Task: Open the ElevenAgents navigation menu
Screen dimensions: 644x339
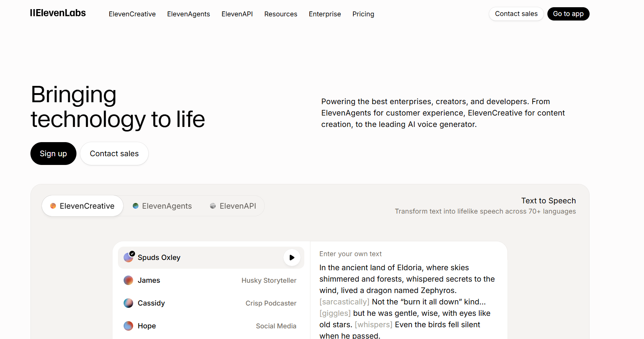Action: pyautogui.click(x=188, y=14)
